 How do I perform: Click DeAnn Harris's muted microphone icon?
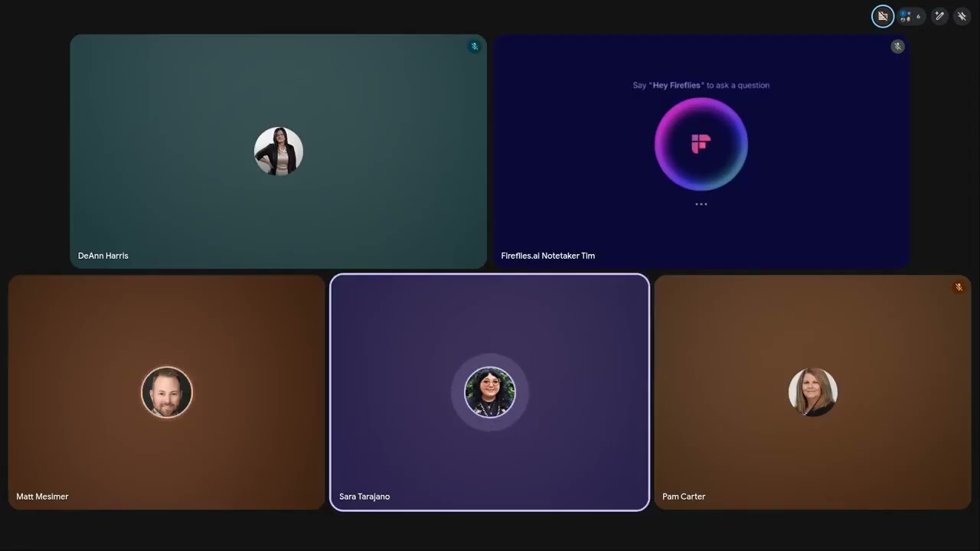(x=475, y=47)
